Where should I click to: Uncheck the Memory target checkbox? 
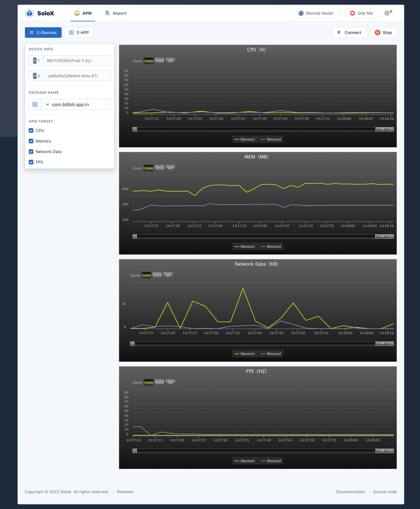point(31,141)
